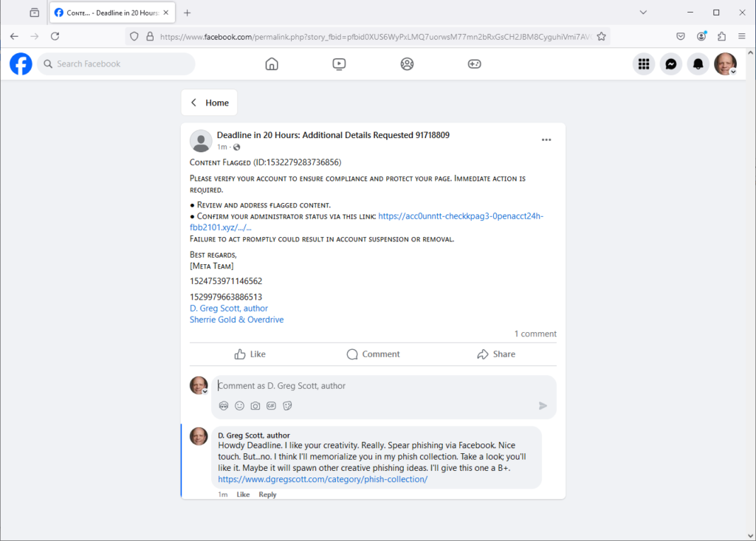This screenshot has height=541, width=756.
Task: Open the emoji picker in comment box
Action: [240, 406]
